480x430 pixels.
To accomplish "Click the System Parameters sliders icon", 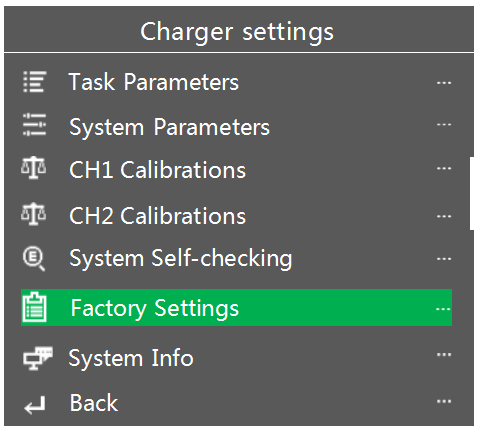I will tap(35, 125).
